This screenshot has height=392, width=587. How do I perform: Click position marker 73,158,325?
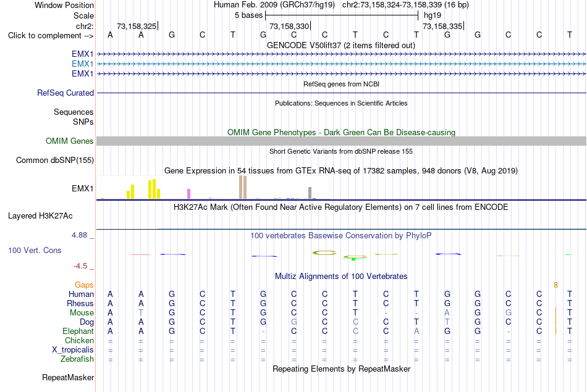coord(137,26)
